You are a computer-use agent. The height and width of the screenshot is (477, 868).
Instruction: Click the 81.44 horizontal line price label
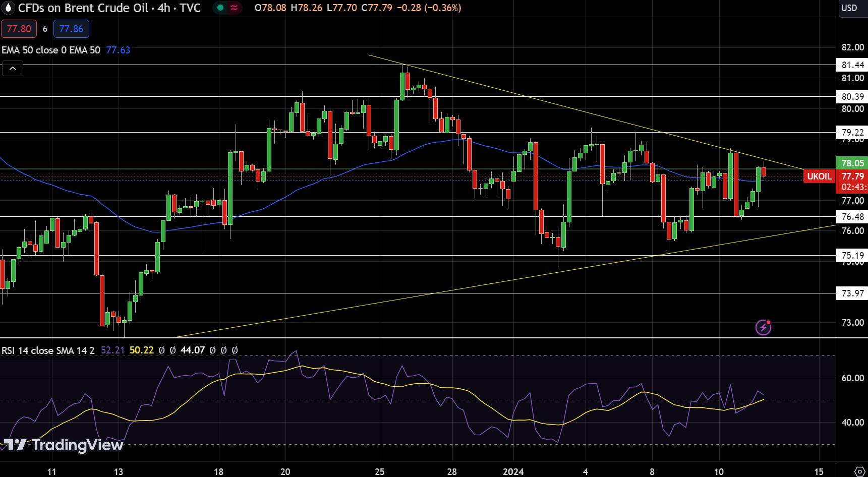852,65
